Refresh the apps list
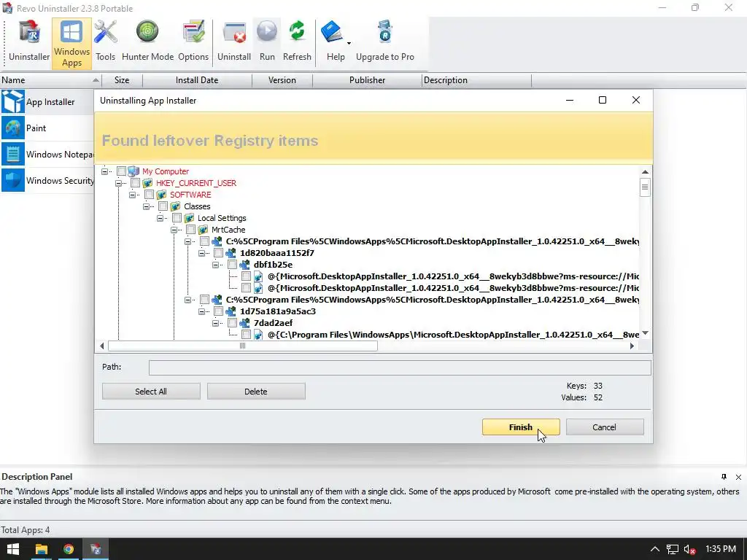 click(x=297, y=41)
